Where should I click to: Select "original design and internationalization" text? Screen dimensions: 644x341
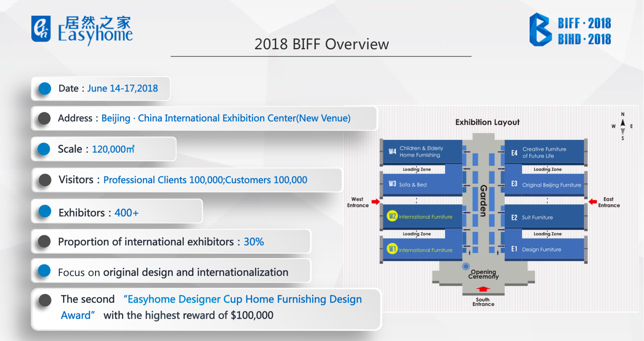pyautogui.click(x=196, y=272)
